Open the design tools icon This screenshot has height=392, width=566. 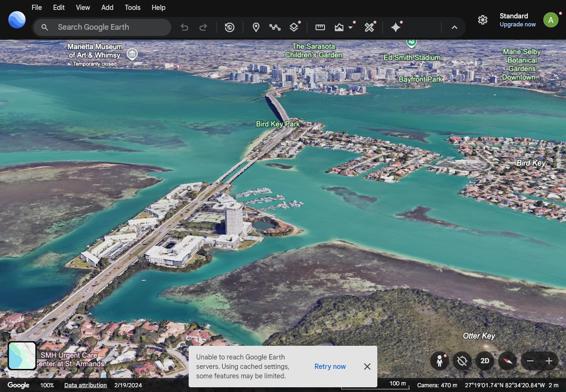pos(369,27)
